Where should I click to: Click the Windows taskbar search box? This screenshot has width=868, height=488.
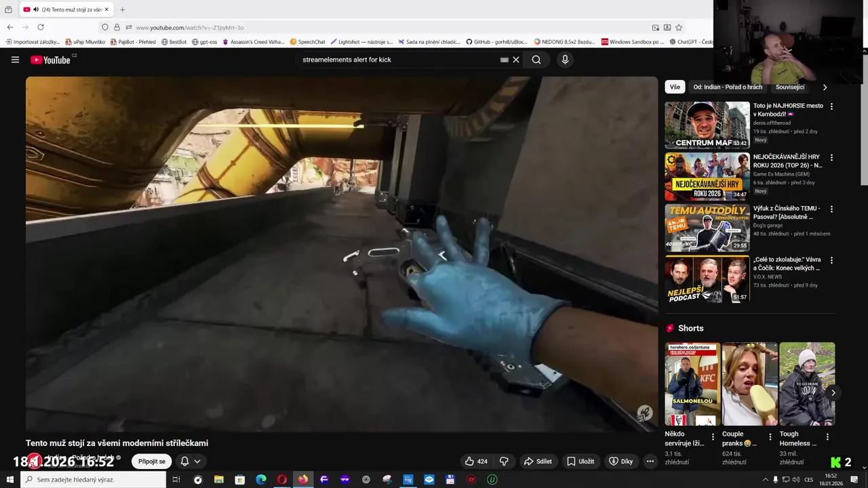94,480
